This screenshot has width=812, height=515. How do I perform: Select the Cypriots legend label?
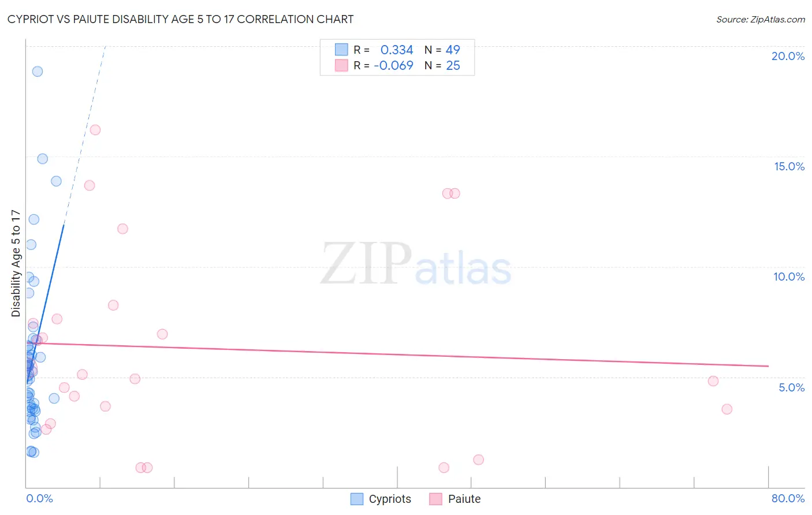(390, 499)
